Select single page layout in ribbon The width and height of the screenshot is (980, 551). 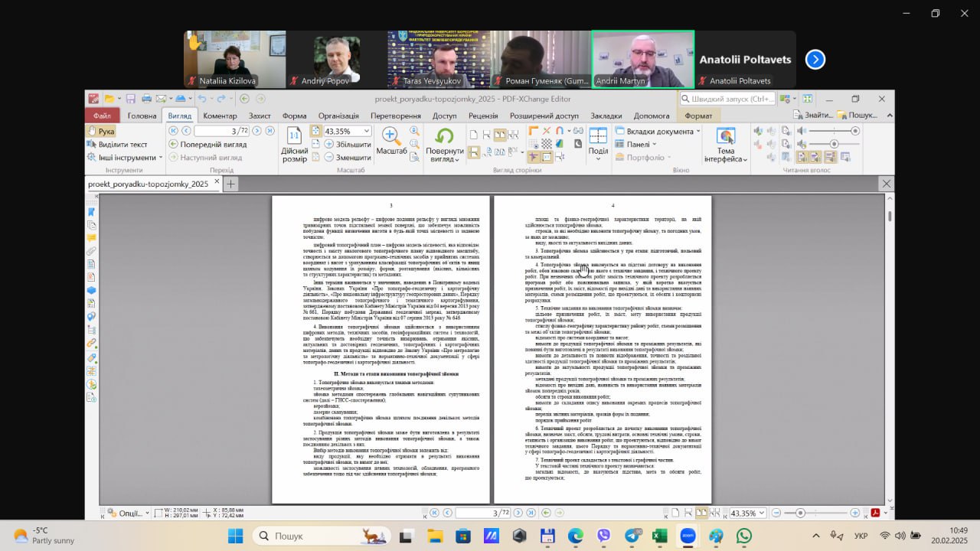(x=474, y=135)
